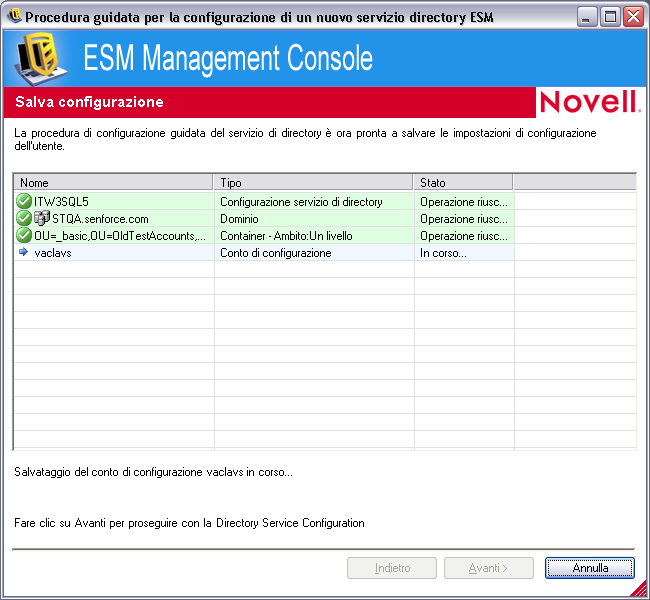The height and width of the screenshot is (600, 650).
Task: Click the title bar application icon
Action: 15,17
